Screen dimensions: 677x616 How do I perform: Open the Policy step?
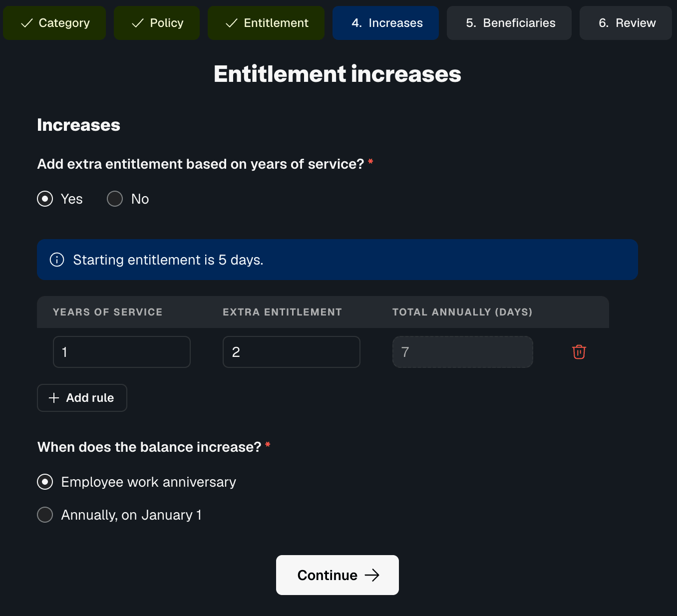(x=157, y=23)
